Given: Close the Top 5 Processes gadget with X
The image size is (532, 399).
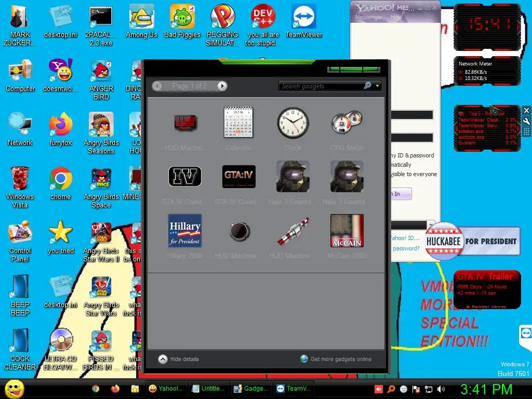Looking at the screenshot, I should (x=526, y=110).
